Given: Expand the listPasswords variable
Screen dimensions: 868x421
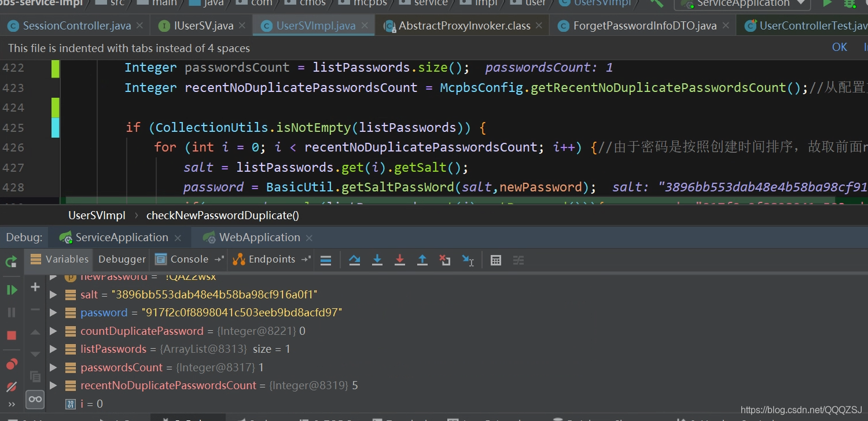Looking at the screenshot, I should 53,349.
